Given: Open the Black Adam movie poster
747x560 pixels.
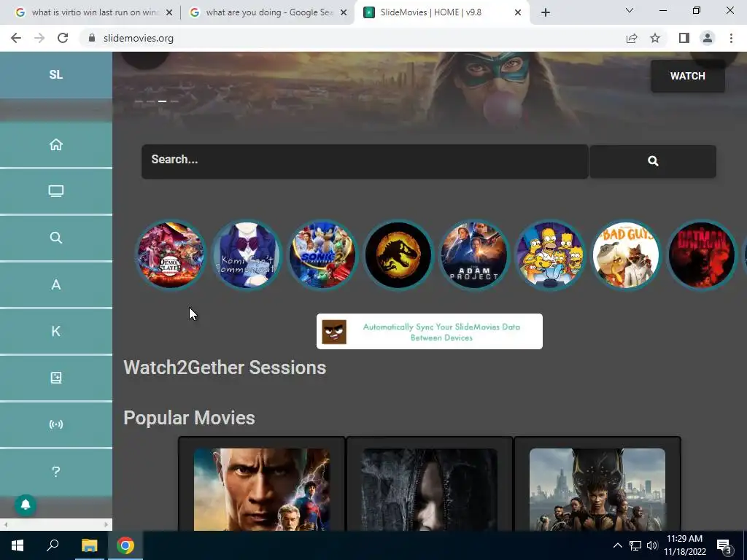Looking at the screenshot, I should pyautogui.click(x=262, y=489).
